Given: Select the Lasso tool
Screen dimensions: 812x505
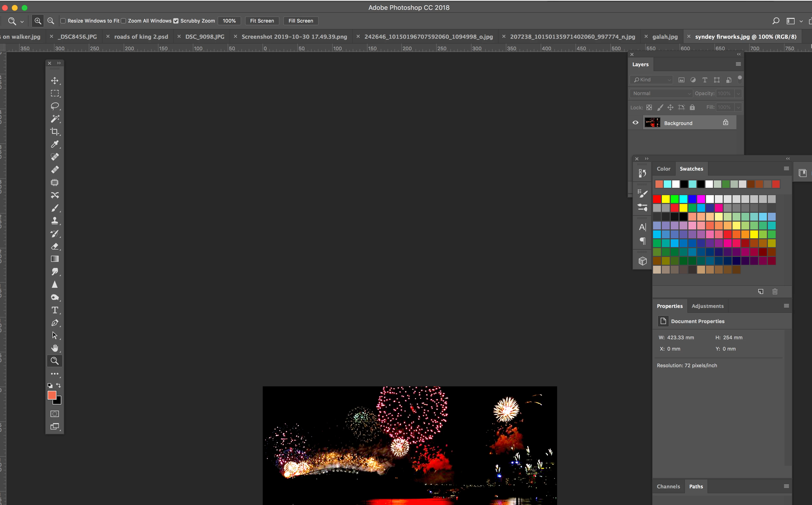Looking at the screenshot, I should point(54,106).
